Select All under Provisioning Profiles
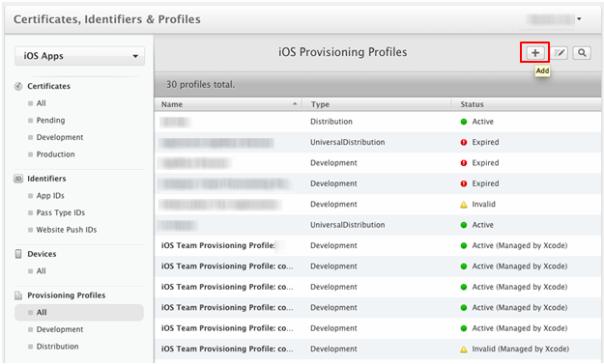Screen dimensions: 604x364 pyautogui.click(x=79, y=313)
